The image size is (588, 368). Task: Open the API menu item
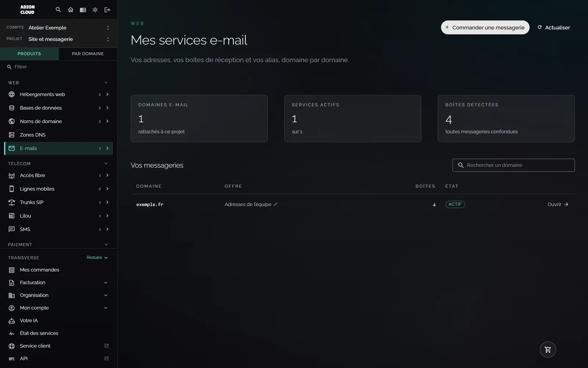pyautogui.click(x=59, y=358)
